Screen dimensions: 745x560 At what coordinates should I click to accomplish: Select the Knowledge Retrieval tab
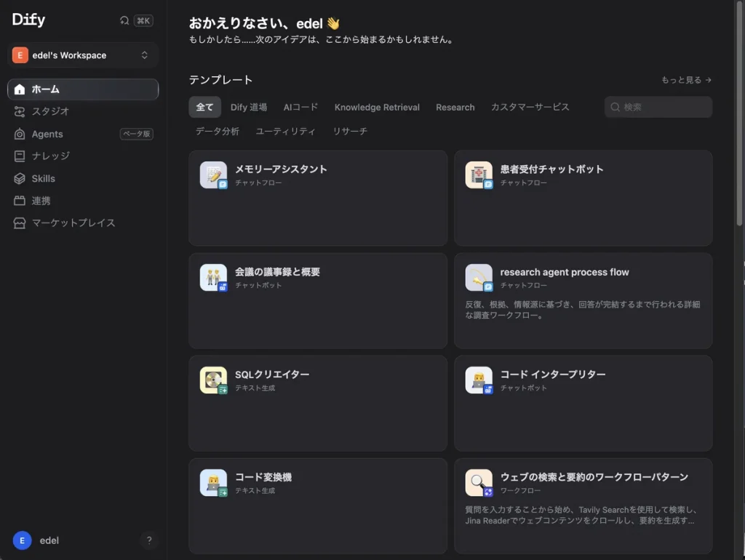pos(377,107)
